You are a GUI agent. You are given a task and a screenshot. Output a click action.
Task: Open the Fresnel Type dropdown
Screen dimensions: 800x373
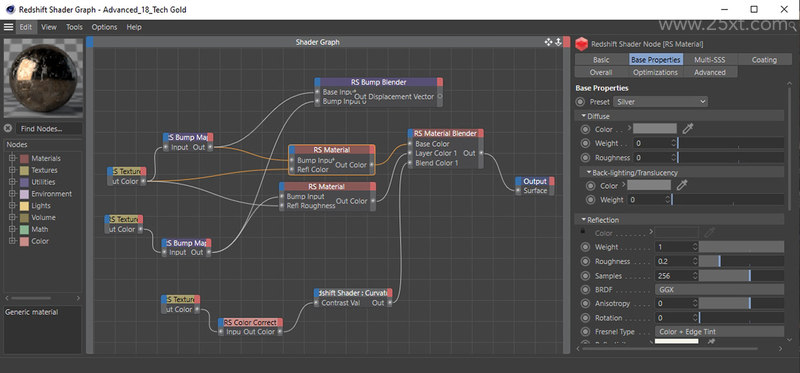tap(719, 332)
